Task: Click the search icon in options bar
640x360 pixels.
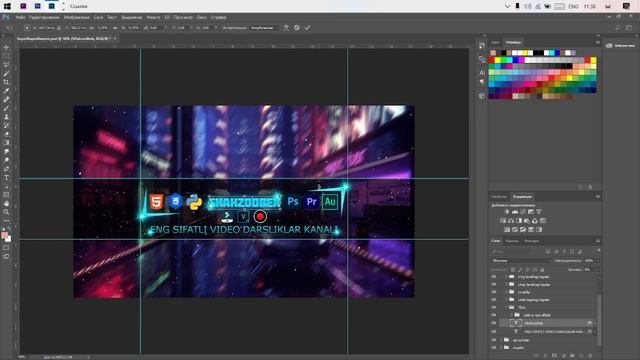Action: coord(618,28)
